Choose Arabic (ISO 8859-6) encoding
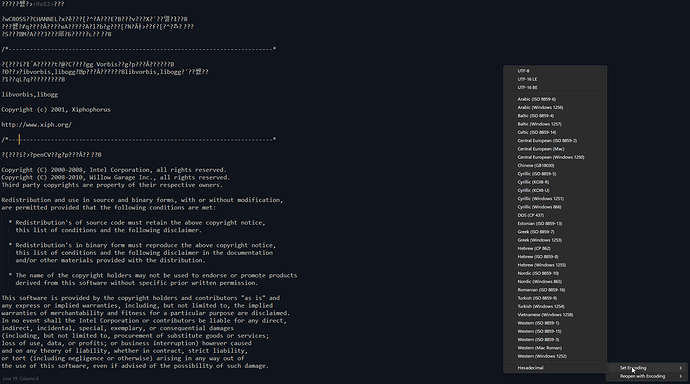This screenshot has height=384, width=690. (555, 99)
